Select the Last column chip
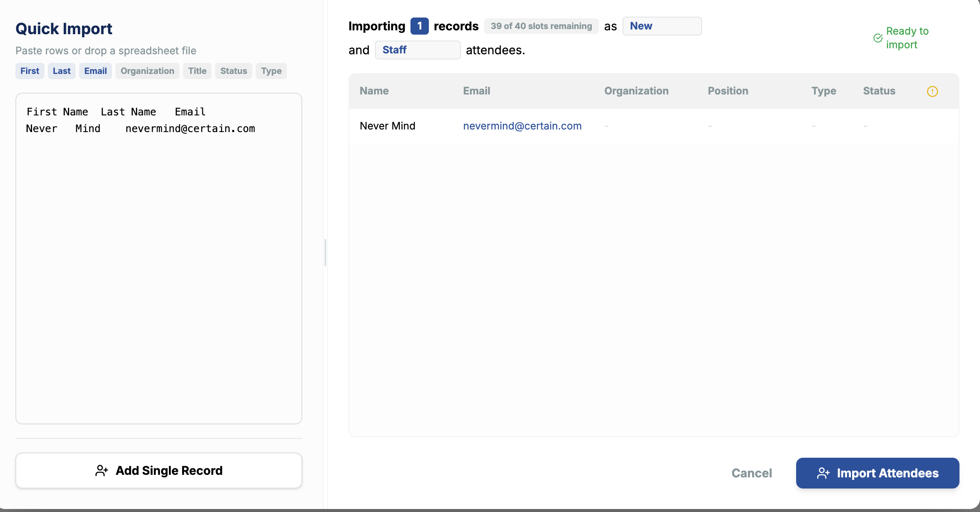Viewport: 980px width, 512px height. [x=62, y=71]
